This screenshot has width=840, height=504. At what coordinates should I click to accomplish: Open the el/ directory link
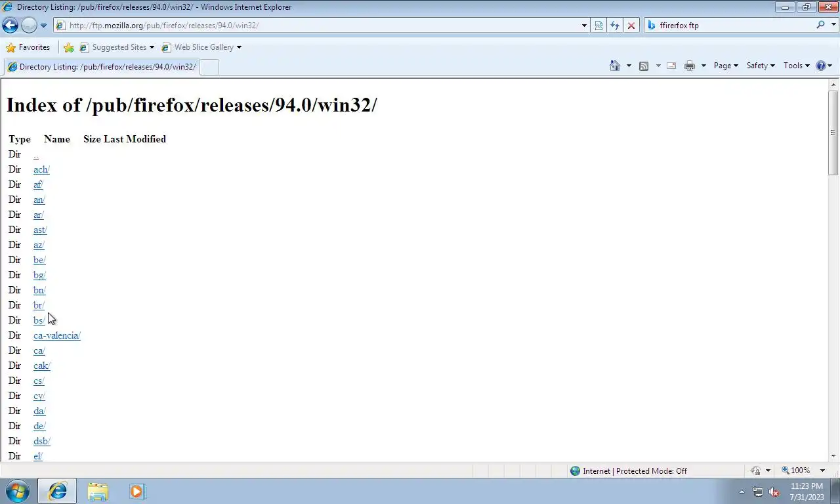38,457
